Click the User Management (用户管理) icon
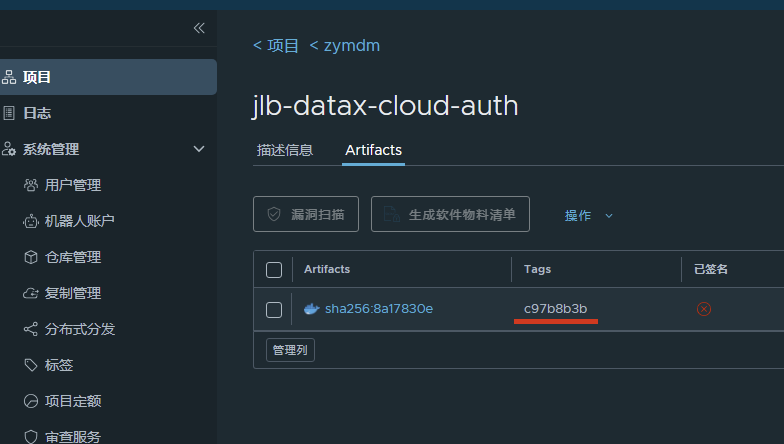The width and height of the screenshot is (784, 444). [30, 185]
